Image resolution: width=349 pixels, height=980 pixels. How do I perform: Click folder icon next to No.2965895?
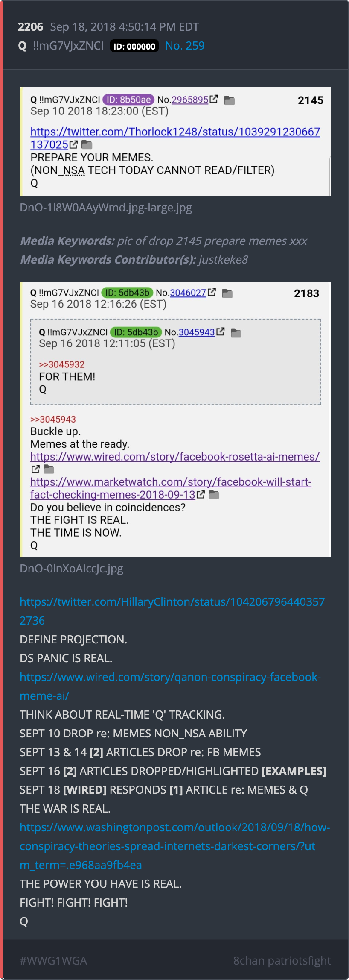tap(230, 100)
